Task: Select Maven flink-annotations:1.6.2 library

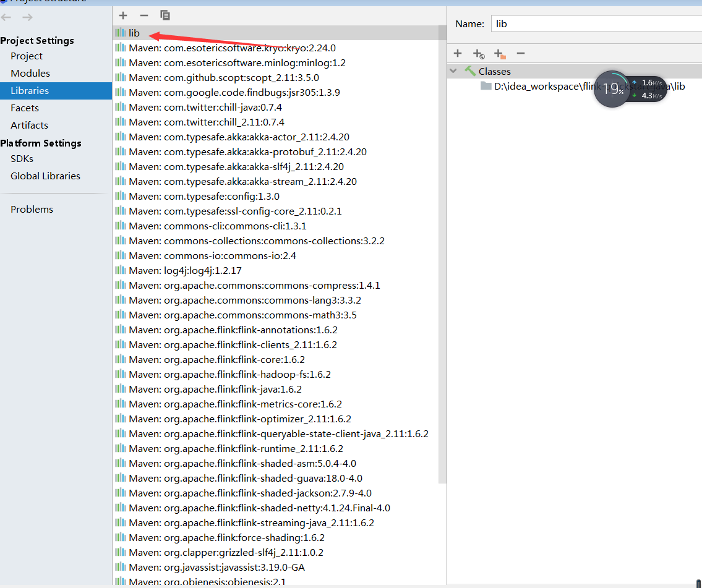Action: [275, 330]
